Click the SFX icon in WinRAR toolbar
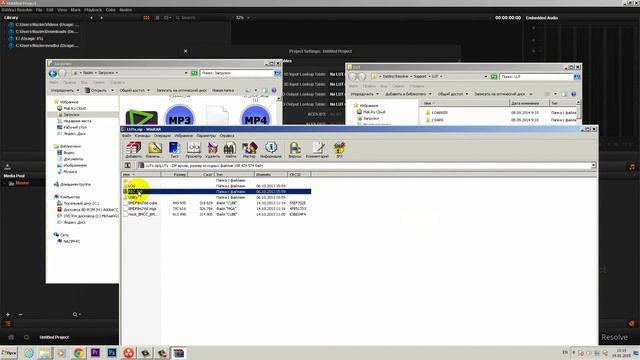The height and width of the screenshot is (360, 640). (339, 150)
